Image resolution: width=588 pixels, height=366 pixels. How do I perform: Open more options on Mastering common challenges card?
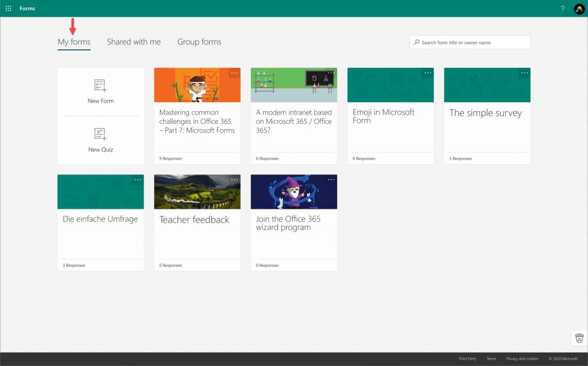pos(234,73)
